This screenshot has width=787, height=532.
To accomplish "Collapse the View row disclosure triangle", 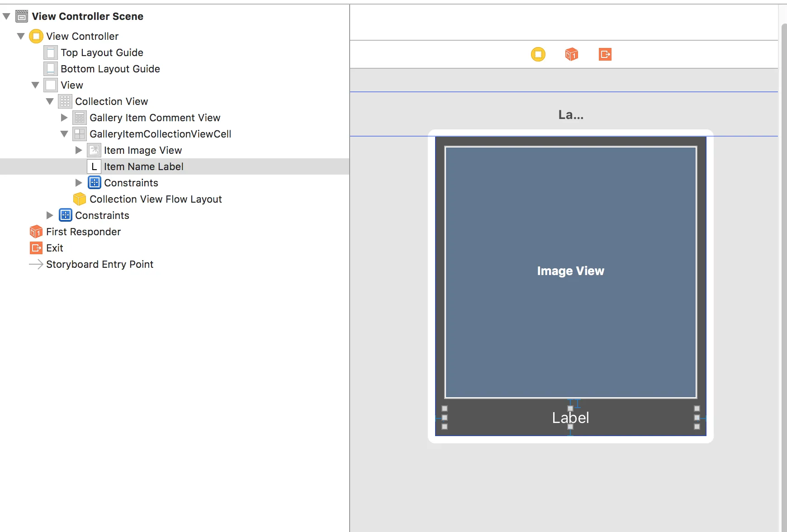I will coord(35,85).
